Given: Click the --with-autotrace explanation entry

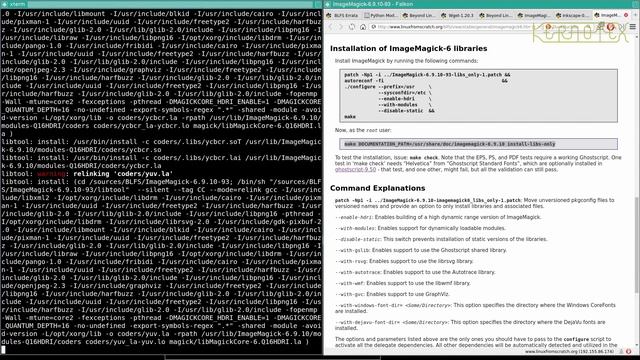Looking at the screenshot, I should click(x=415, y=272).
